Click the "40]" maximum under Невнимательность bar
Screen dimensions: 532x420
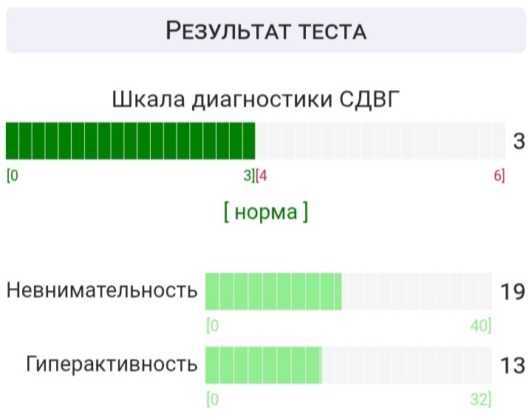click(x=481, y=326)
